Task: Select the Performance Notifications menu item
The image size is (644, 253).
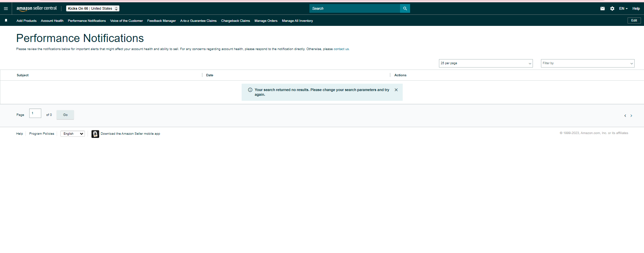Action: point(87,21)
